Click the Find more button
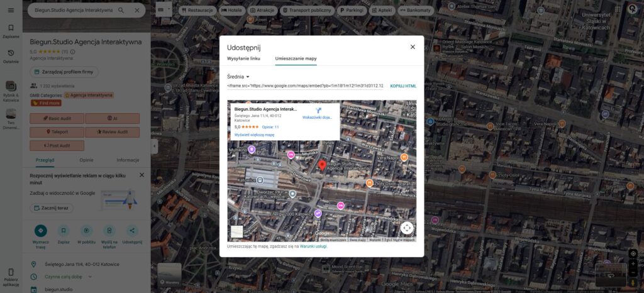 (46, 103)
